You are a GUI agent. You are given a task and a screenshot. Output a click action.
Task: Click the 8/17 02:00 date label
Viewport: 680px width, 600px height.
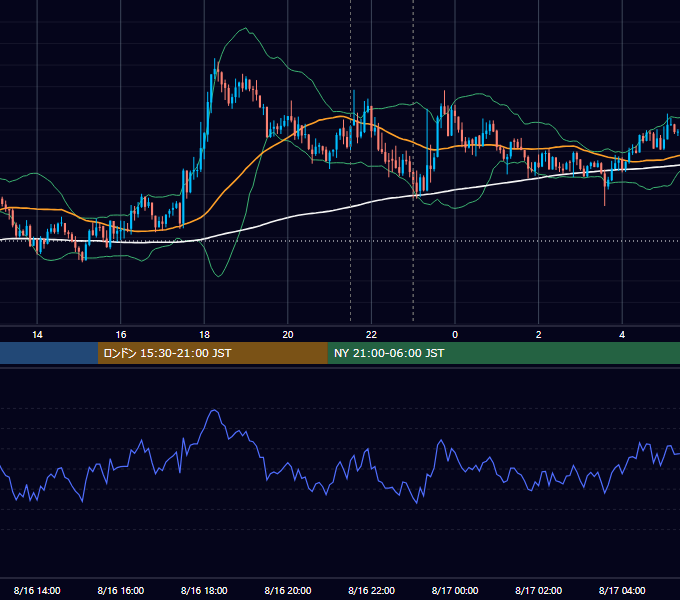click(539, 590)
